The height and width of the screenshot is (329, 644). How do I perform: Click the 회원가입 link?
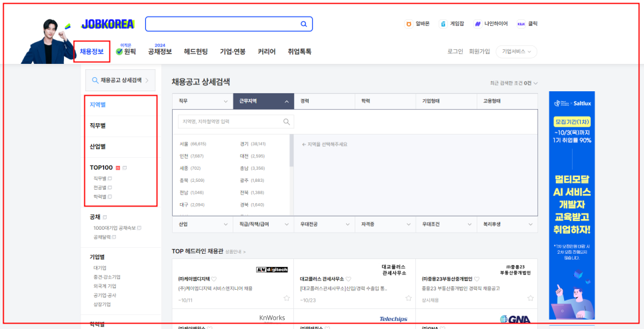(479, 52)
